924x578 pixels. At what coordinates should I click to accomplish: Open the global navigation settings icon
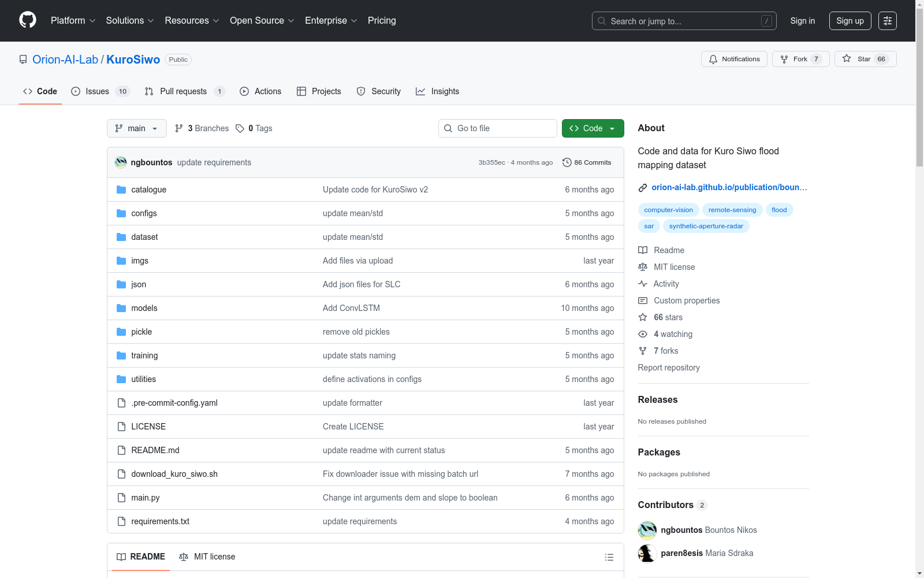(x=888, y=21)
